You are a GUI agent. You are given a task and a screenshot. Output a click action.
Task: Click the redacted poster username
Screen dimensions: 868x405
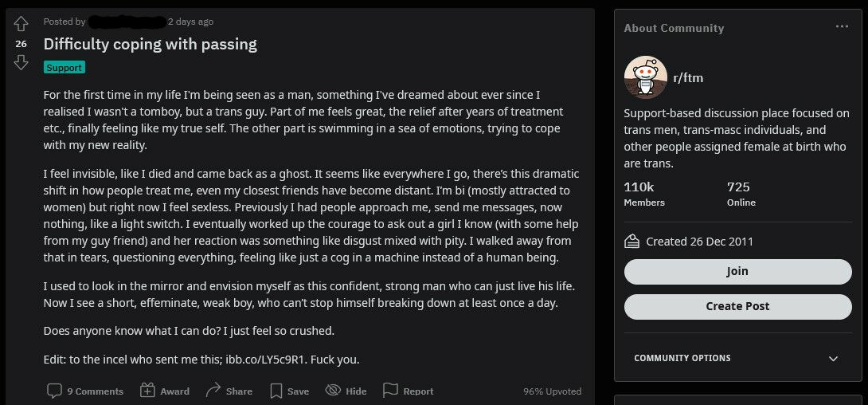pyautogui.click(x=127, y=22)
